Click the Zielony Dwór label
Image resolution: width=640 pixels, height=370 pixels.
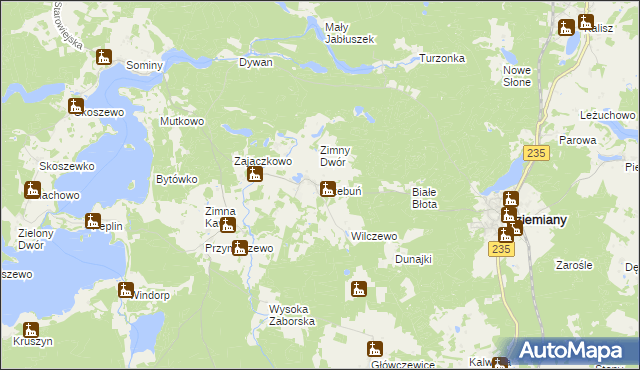click(36, 239)
